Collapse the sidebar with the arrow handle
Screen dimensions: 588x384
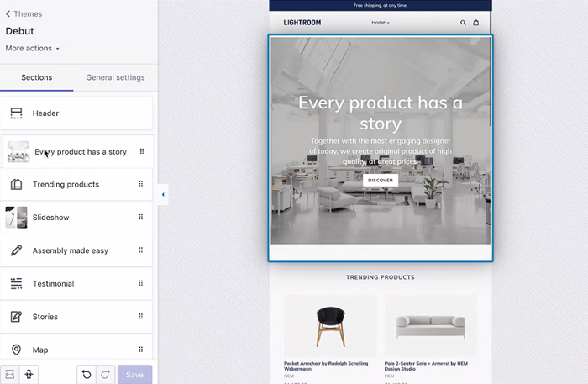pos(163,194)
